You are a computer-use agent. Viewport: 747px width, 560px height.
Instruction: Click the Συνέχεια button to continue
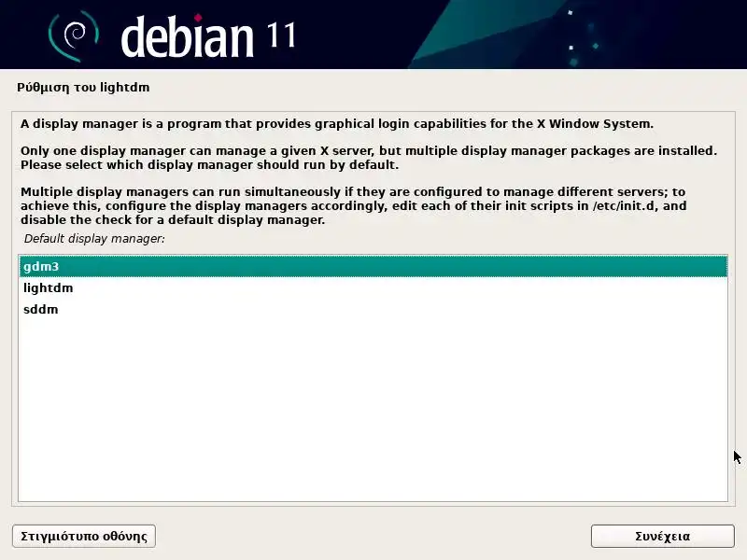(662, 536)
